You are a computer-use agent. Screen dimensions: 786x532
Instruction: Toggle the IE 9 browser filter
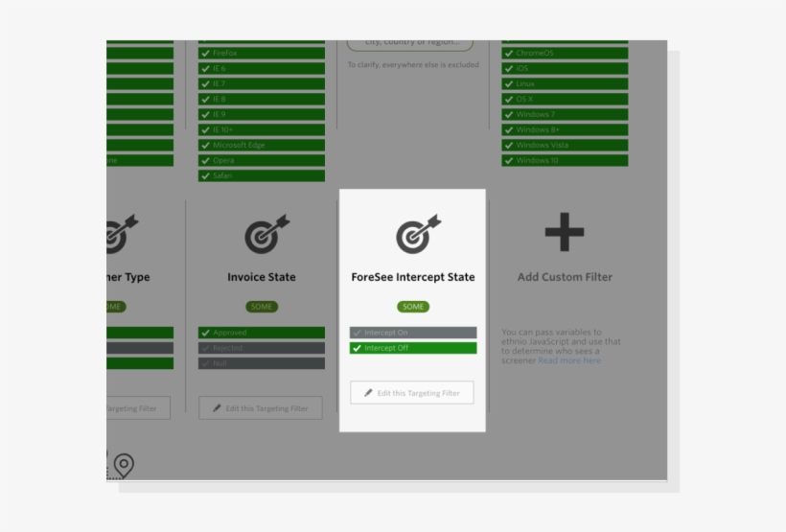261,114
